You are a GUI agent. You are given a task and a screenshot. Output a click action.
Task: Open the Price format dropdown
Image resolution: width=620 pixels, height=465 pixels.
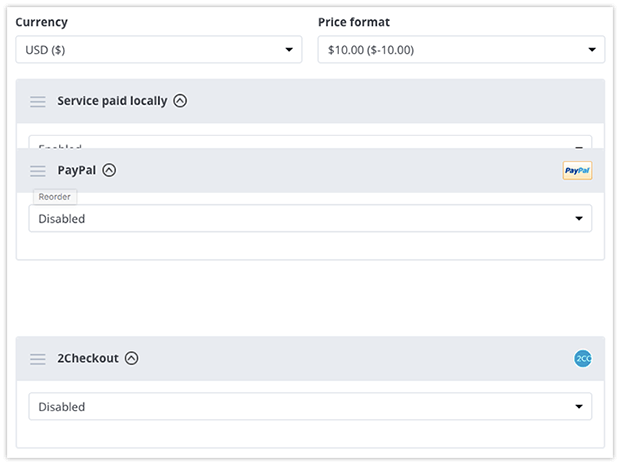461,49
